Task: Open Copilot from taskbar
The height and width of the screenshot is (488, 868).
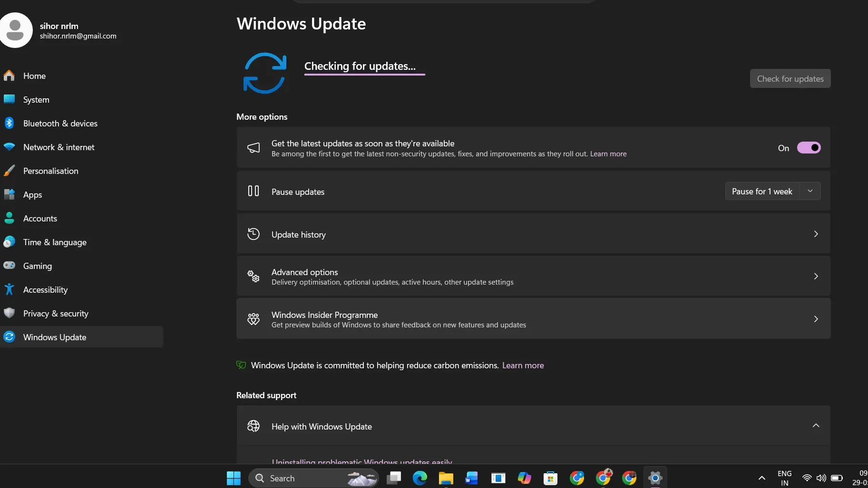Action: coord(524,478)
